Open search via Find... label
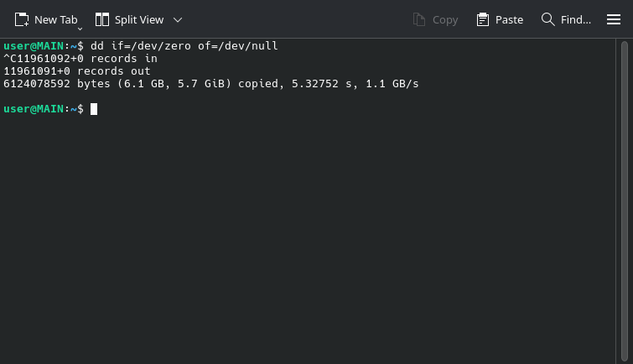The image size is (633, 364). coord(576,20)
